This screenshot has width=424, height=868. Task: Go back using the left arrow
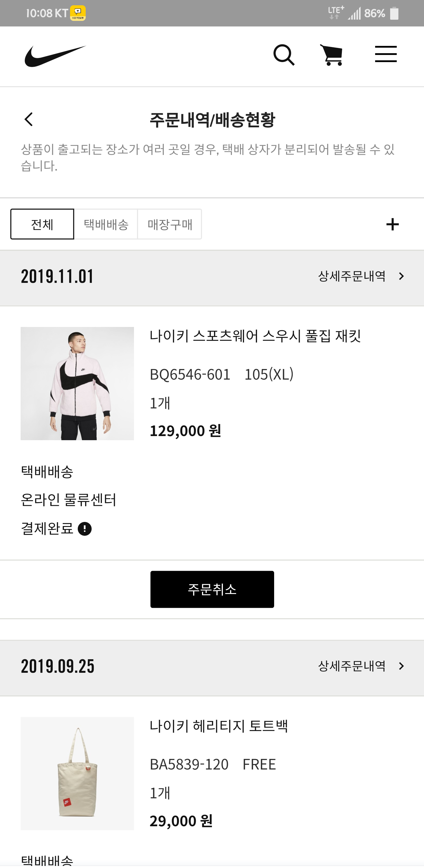tap(29, 120)
